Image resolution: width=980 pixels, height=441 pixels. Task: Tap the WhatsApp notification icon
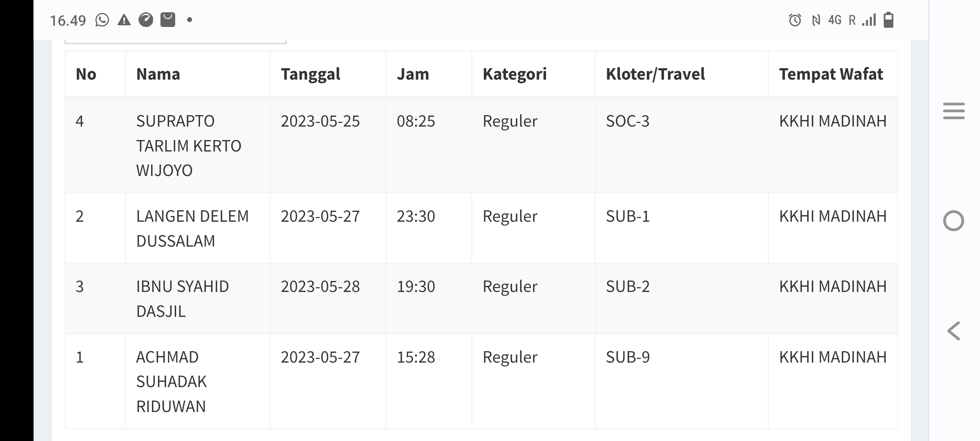click(x=102, y=20)
